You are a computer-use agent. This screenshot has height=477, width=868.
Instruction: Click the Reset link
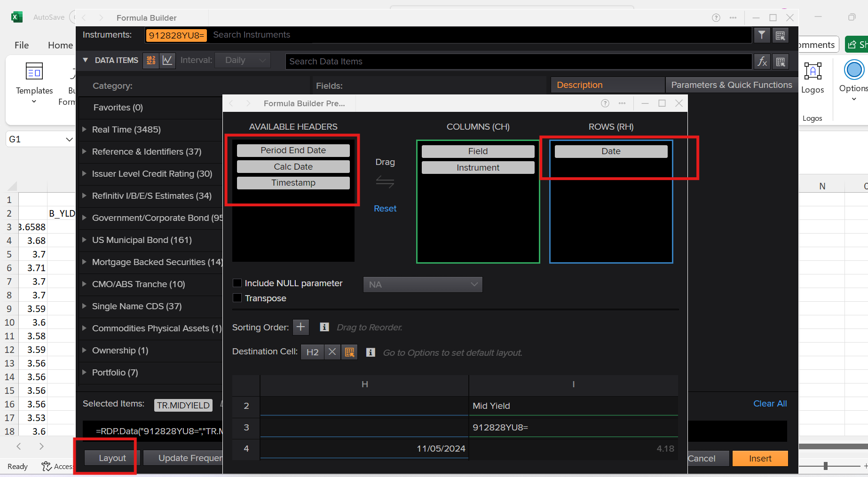click(385, 209)
